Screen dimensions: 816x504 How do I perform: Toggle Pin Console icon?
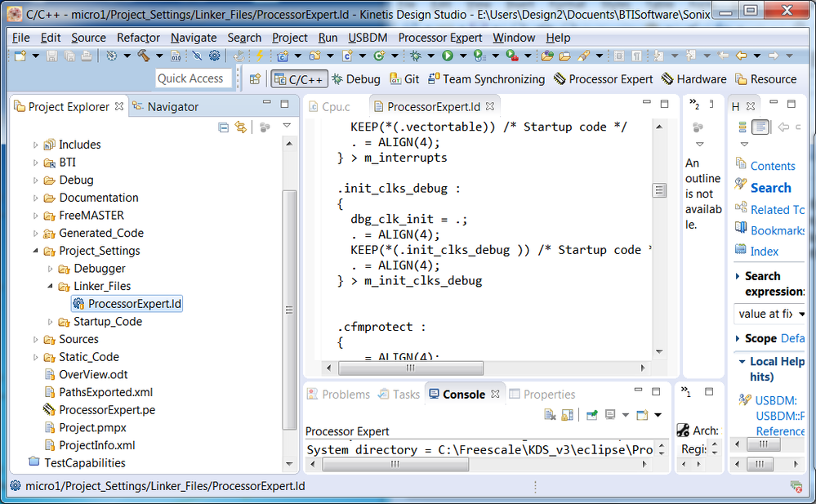tap(592, 415)
